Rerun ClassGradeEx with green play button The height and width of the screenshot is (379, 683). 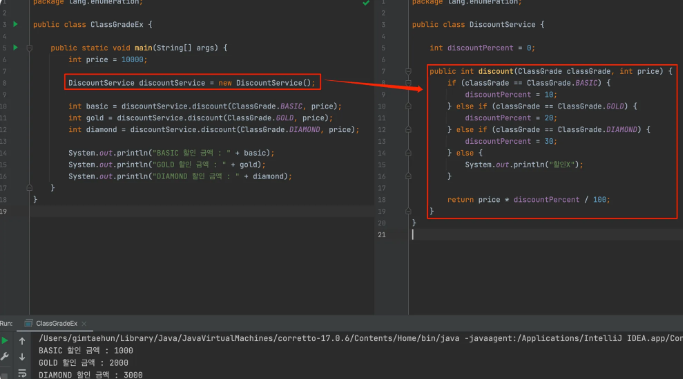[5, 341]
